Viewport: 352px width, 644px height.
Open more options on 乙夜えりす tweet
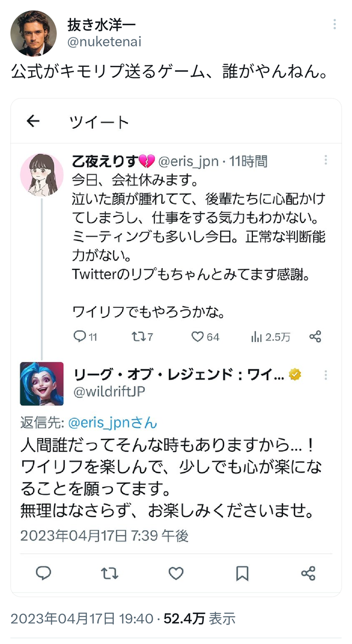point(326,160)
